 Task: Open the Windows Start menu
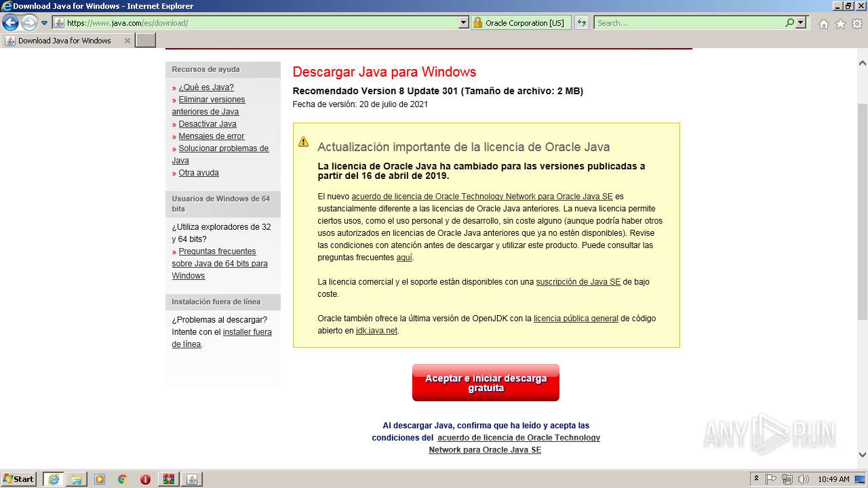19,479
